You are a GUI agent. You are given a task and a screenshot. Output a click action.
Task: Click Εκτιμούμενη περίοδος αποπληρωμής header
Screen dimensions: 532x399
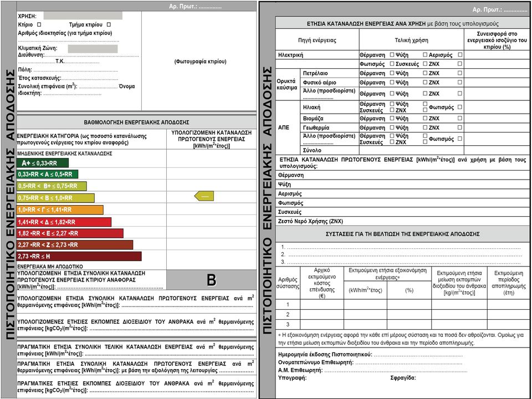click(x=509, y=283)
